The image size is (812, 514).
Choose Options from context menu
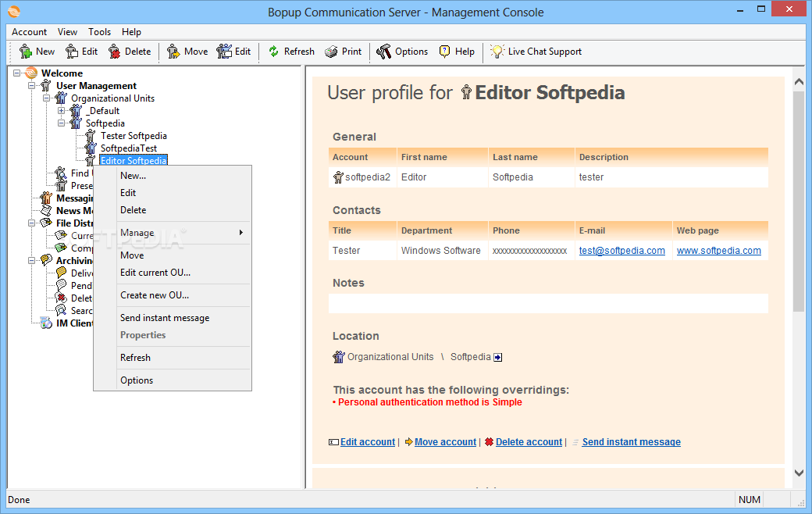pos(173,380)
